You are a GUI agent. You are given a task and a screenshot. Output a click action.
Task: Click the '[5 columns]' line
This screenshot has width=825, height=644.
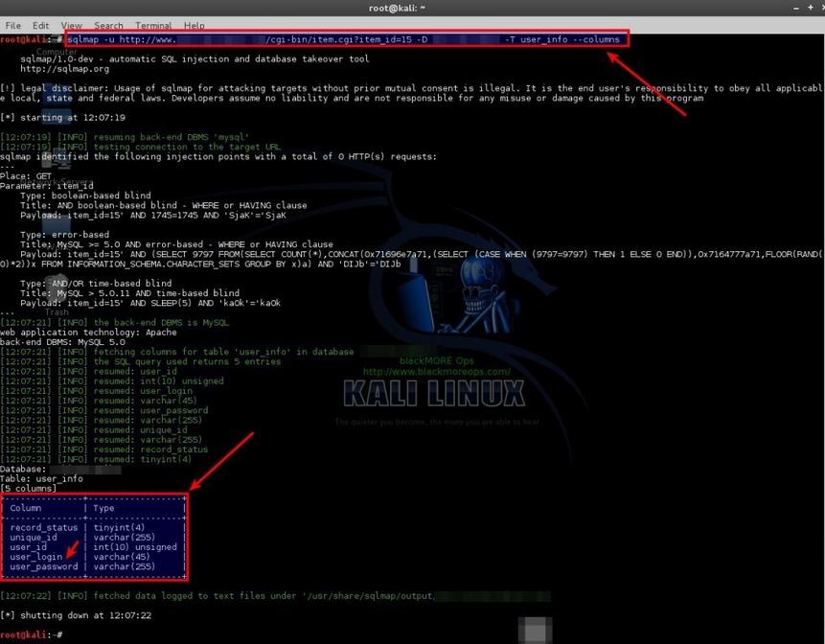29,488
